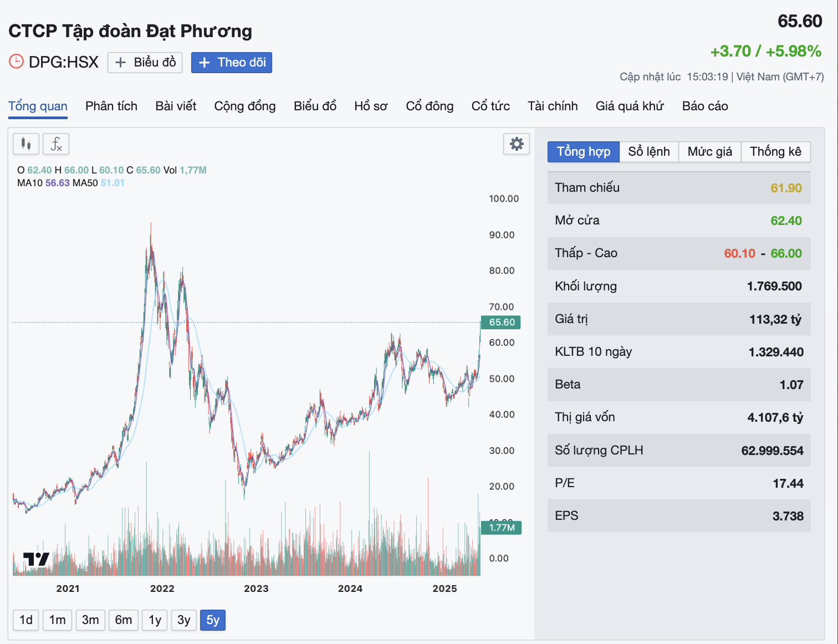Open chart settings gear
Viewport: 838px width, 644px height.
coord(517,144)
